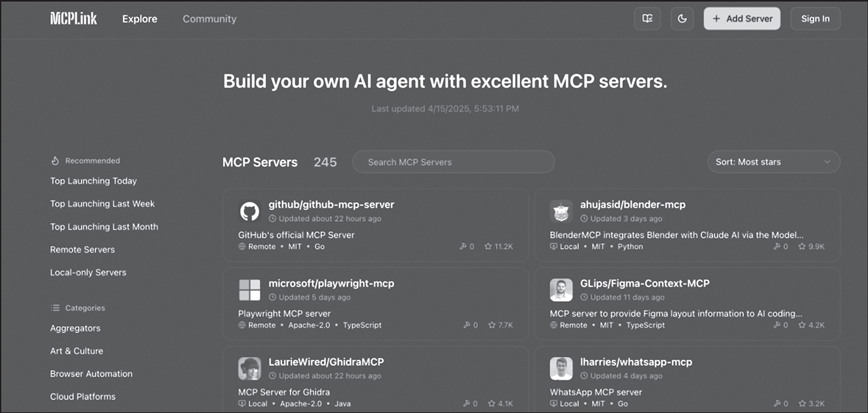
Task: Switch to the Explore tab
Action: [x=139, y=19]
